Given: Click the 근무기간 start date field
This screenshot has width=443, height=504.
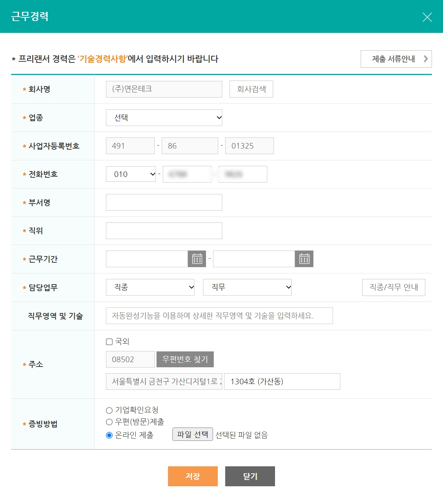Looking at the screenshot, I should [x=147, y=259].
